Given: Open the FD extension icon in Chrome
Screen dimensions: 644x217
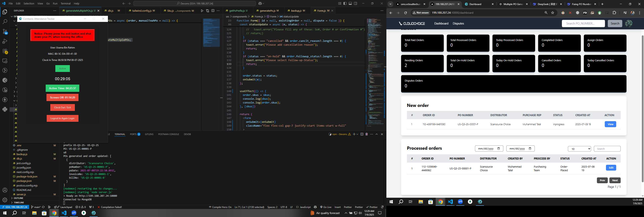Looking at the screenshot, I should pyautogui.click(x=585, y=13).
